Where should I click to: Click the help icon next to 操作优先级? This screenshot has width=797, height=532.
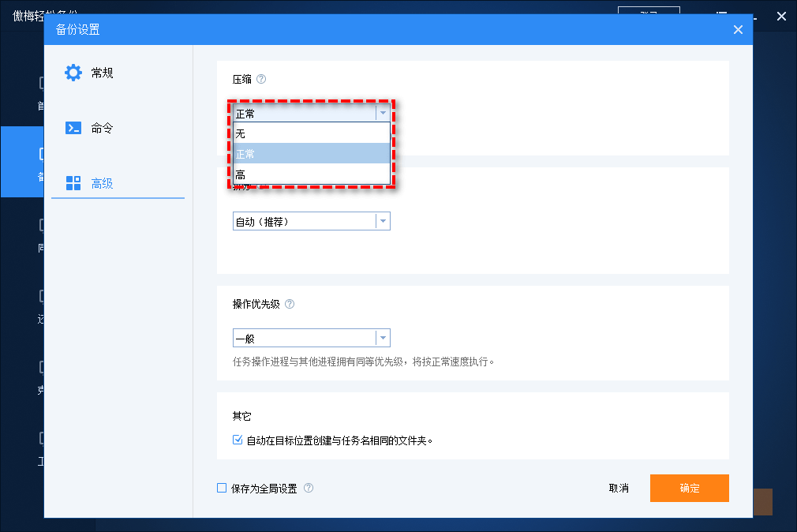pyautogui.click(x=290, y=304)
